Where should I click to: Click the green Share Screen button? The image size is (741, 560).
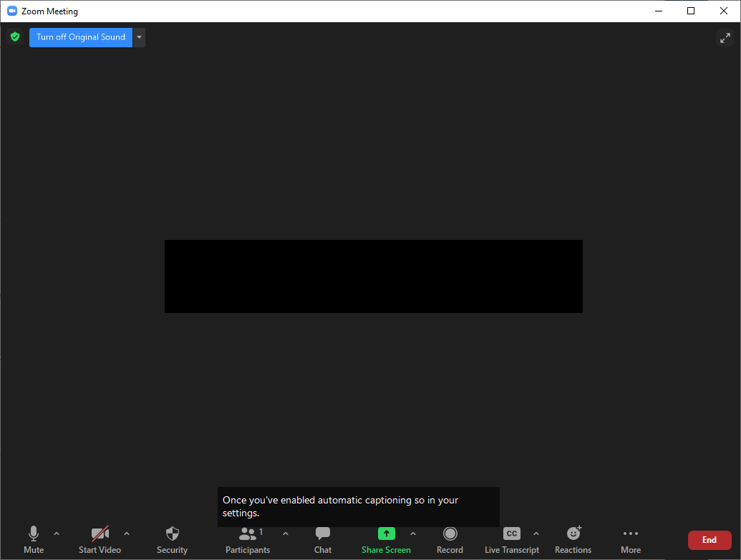pos(386,539)
